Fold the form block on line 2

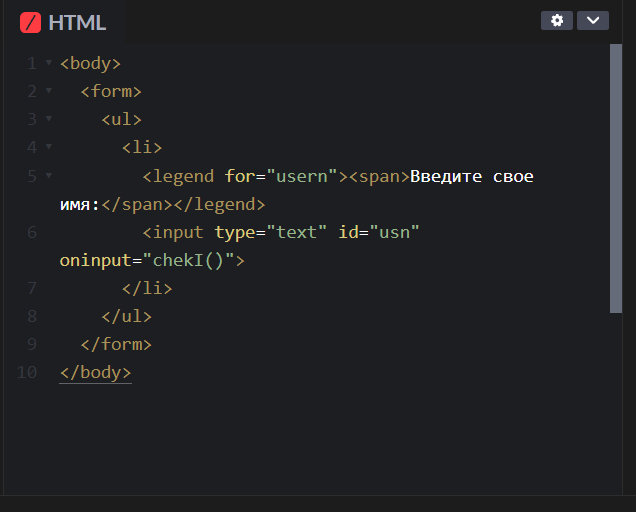48,92
